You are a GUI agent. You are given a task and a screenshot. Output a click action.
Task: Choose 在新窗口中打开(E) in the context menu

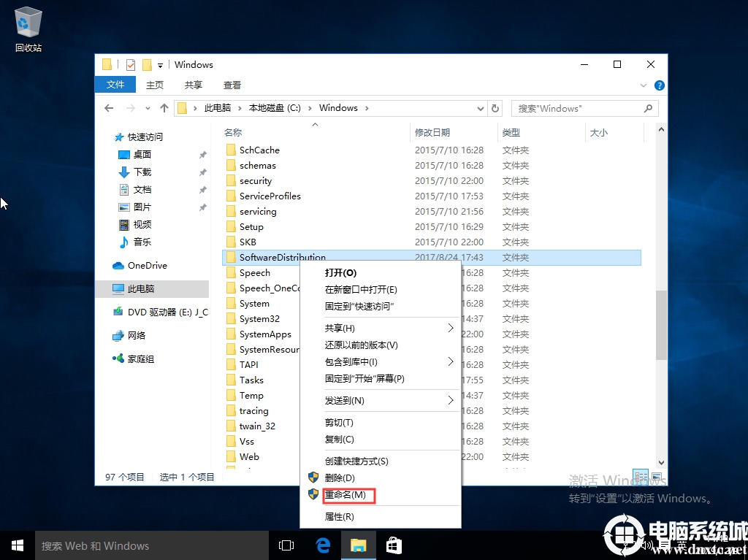pyautogui.click(x=361, y=290)
